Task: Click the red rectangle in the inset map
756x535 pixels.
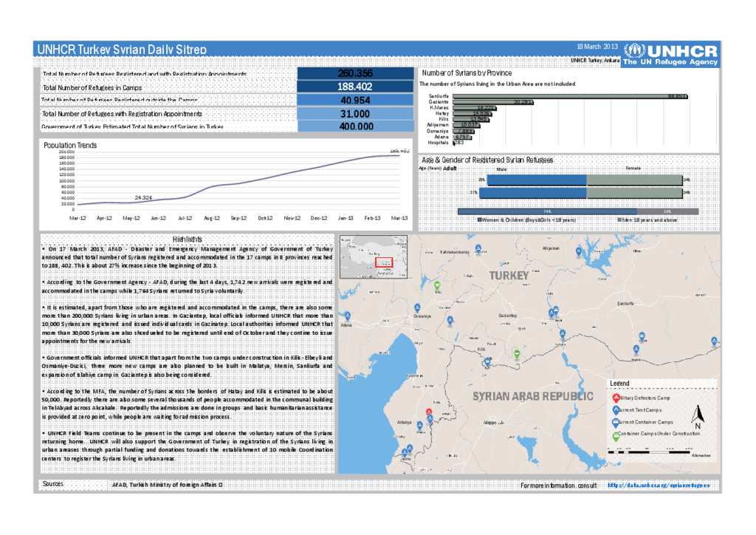Action: [x=384, y=262]
